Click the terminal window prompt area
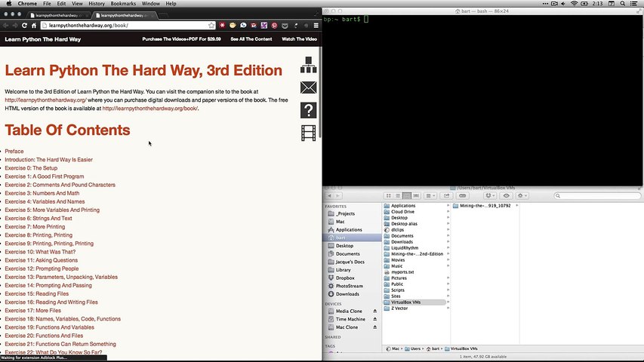The height and width of the screenshot is (362, 644). click(482, 100)
